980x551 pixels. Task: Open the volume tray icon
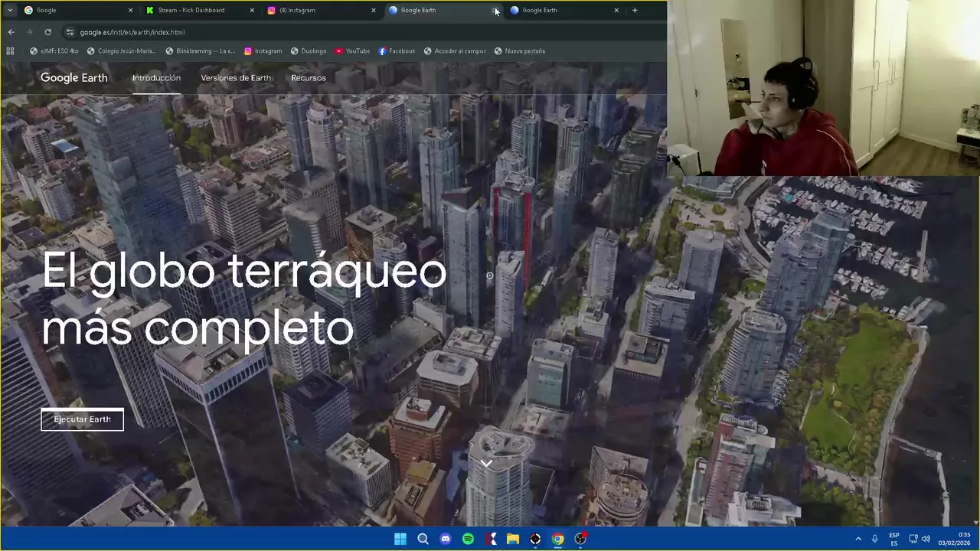point(926,539)
